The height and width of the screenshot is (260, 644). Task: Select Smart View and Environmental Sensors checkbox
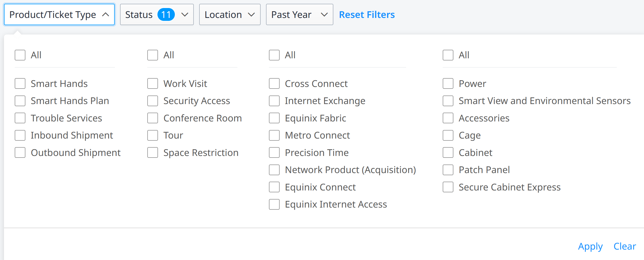pyautogui.click(x=448, y=101)
